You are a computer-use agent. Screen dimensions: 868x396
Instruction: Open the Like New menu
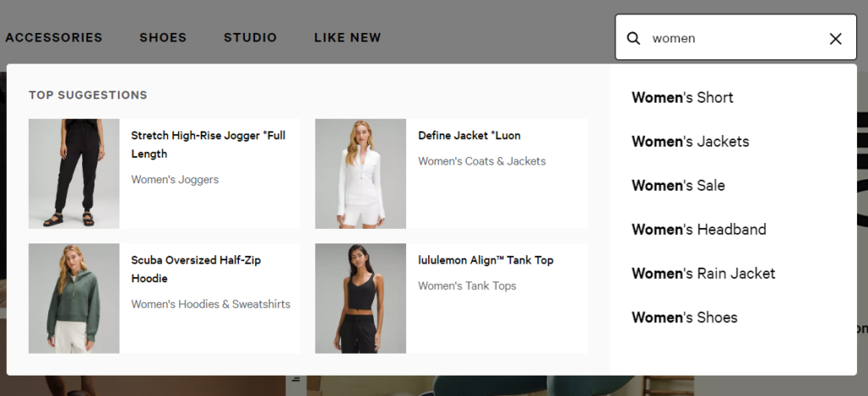[x=348, y=37]
